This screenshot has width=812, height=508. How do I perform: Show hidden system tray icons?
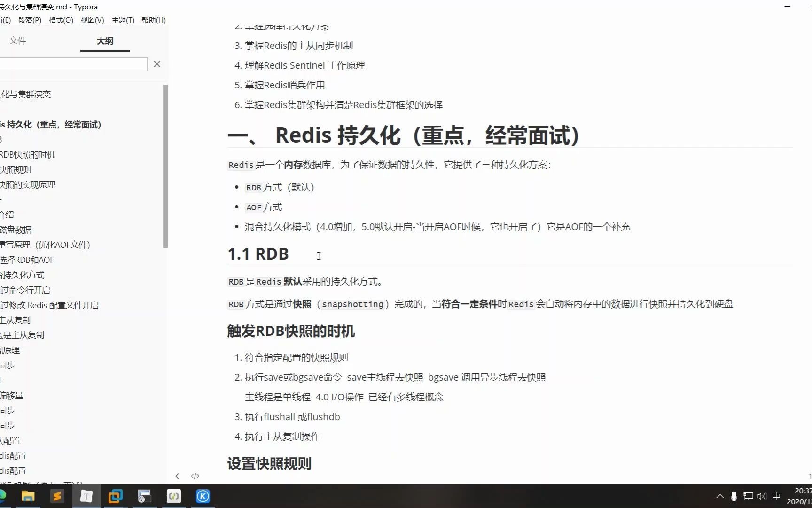pyautogui.click(x=720, y=496)
